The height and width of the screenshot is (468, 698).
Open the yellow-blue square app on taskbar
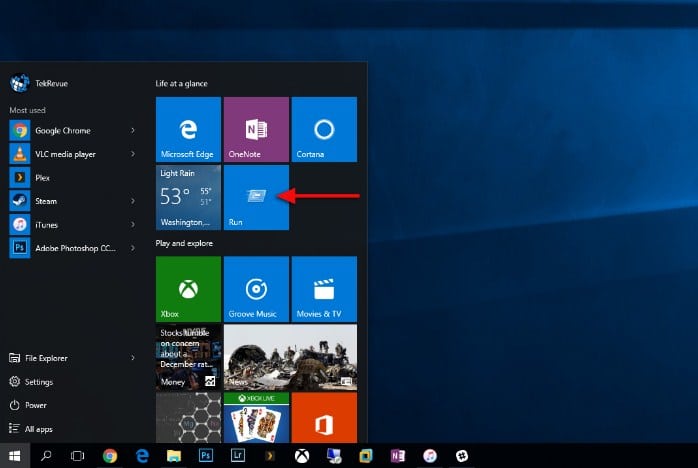[x=366, y=456]
